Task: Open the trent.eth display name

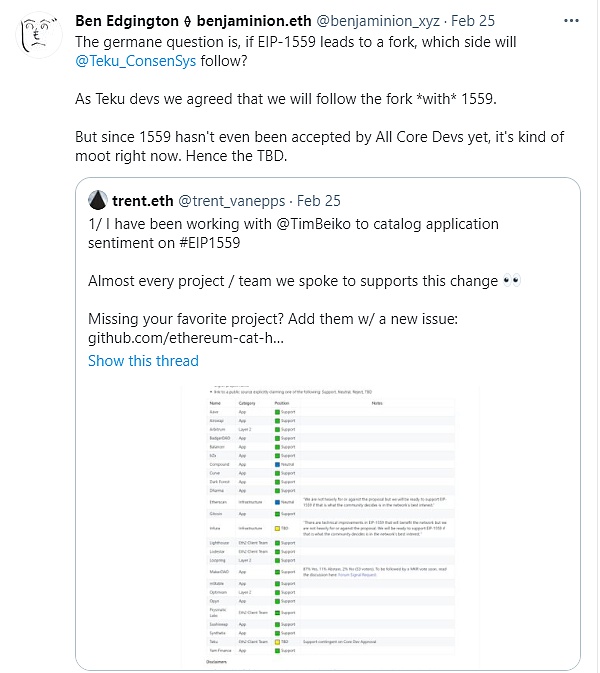Action: (146, 199)
